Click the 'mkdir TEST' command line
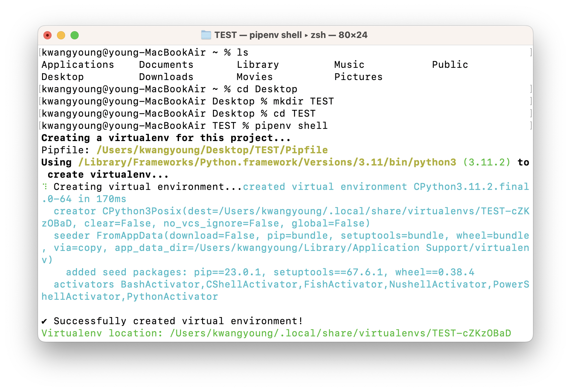Screen dimensions: 571x392 [x=188, y=101]
